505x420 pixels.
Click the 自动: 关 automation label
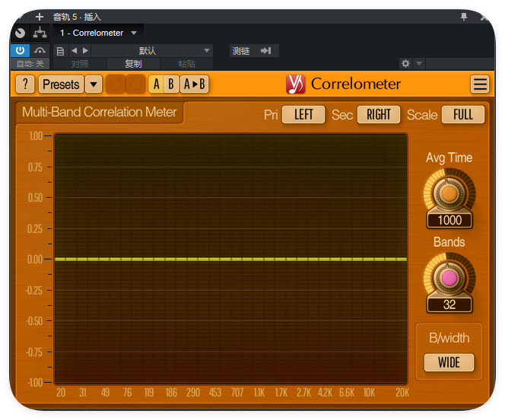pyautogui.click(x=30, y=64)
